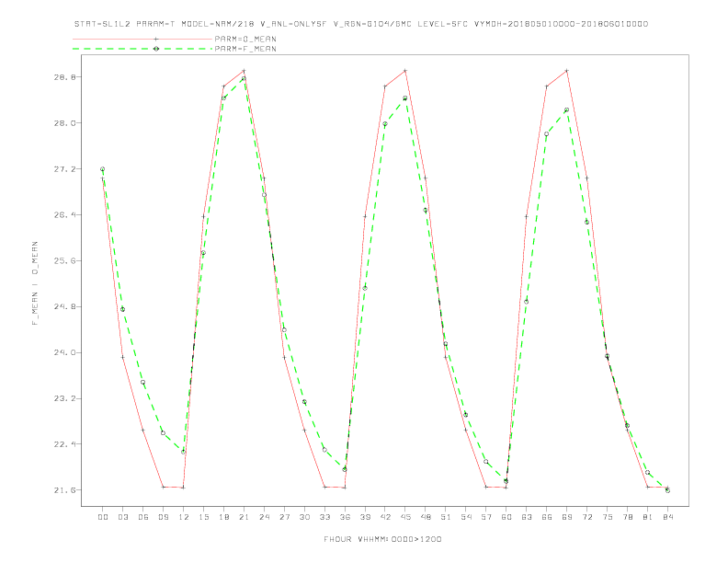
Task: Select y-axis tick label 22.4
Action: point(65,444)
